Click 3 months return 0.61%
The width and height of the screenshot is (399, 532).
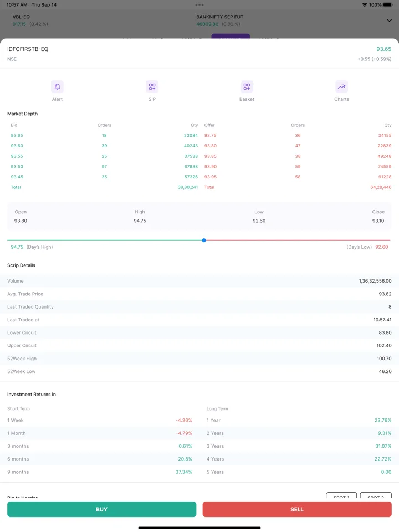[185, 446]
